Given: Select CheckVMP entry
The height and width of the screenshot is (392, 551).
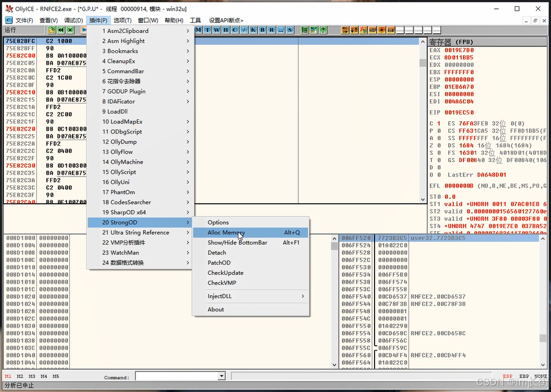Looking at the screenshot, I should 251,283.
